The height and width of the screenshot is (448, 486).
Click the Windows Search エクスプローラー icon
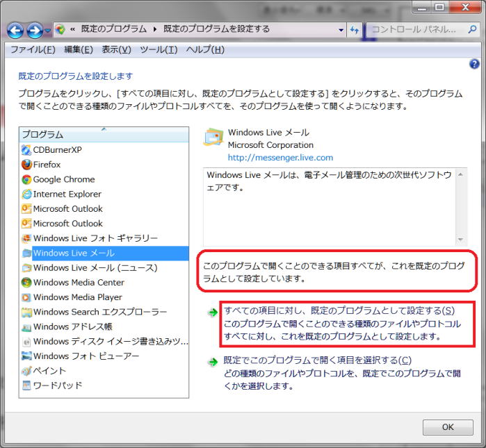tap(26, 312)
